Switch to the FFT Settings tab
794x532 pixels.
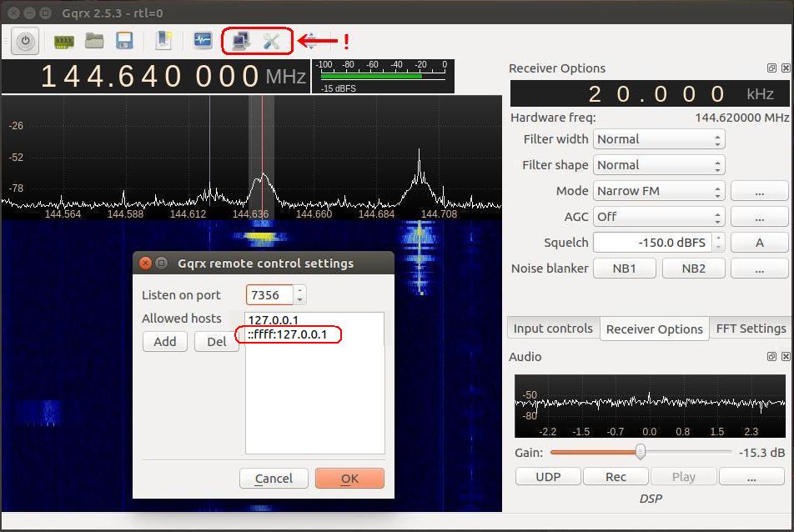click(x=751, y=329)
